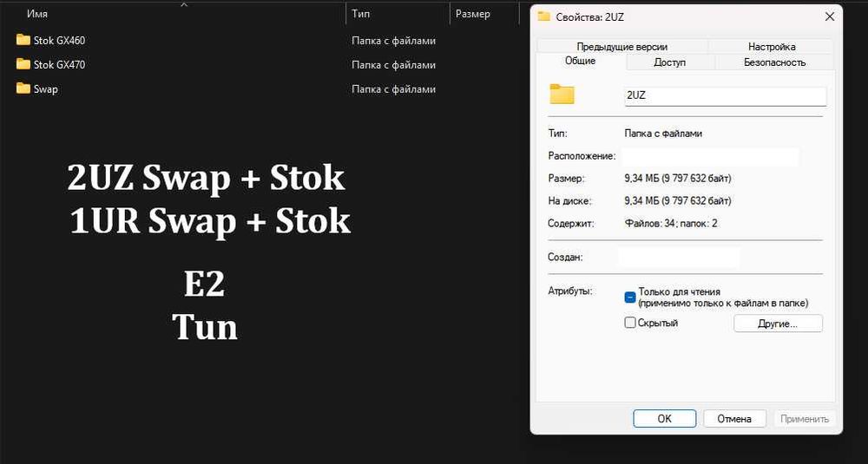This screenshot has width=868, height=464.
Task: Click the Файлов: 34; папок: 2 value
Action: 671,224
